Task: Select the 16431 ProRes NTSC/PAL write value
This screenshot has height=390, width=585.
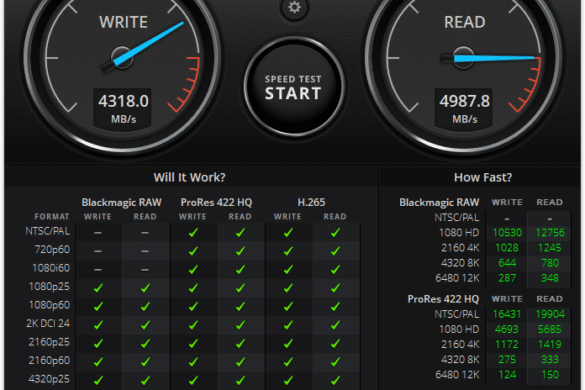Action: click(507, 314)
